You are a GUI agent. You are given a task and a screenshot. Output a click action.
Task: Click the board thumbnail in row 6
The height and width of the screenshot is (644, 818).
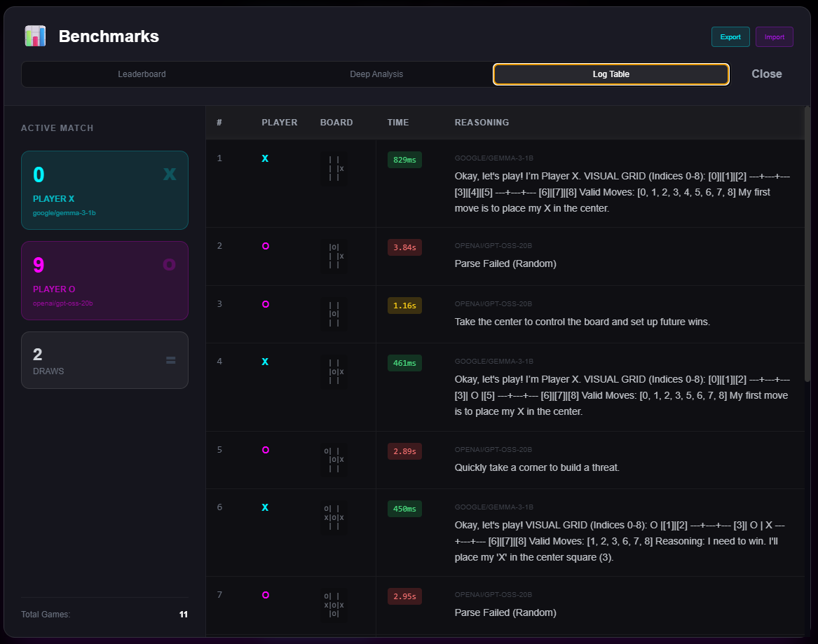334,517
